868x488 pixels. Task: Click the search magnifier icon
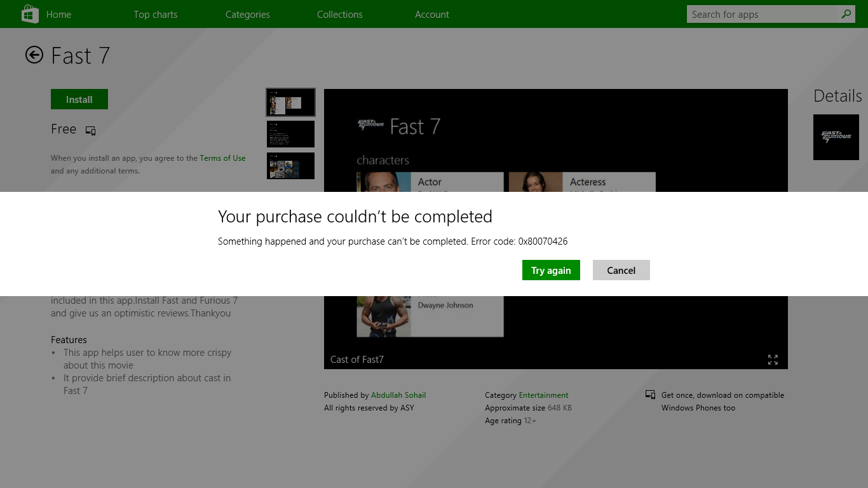point(846,14)
